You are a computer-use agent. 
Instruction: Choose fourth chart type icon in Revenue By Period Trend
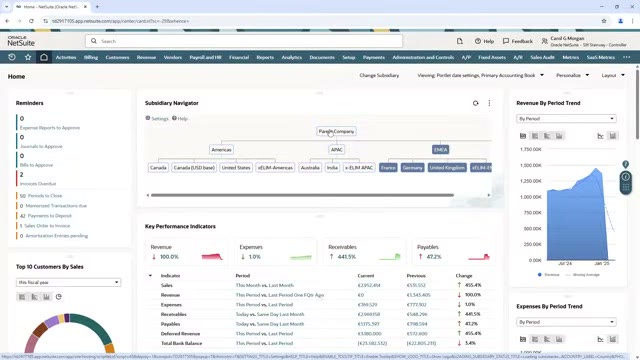point(559,136)
